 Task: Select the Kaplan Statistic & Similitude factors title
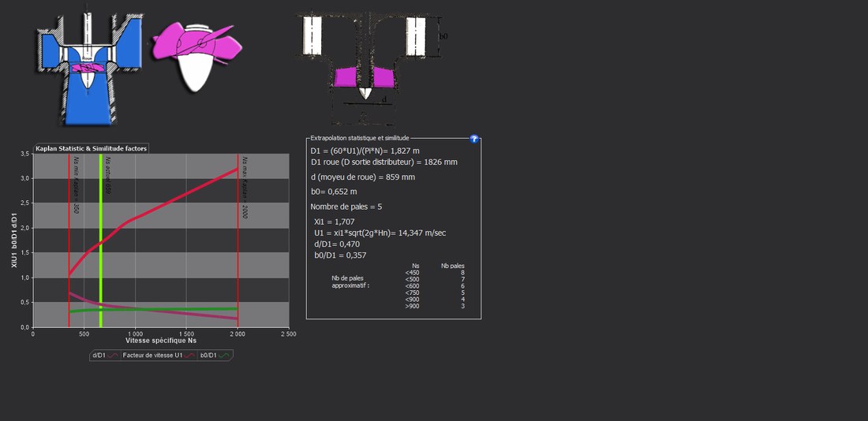[92, 149]
